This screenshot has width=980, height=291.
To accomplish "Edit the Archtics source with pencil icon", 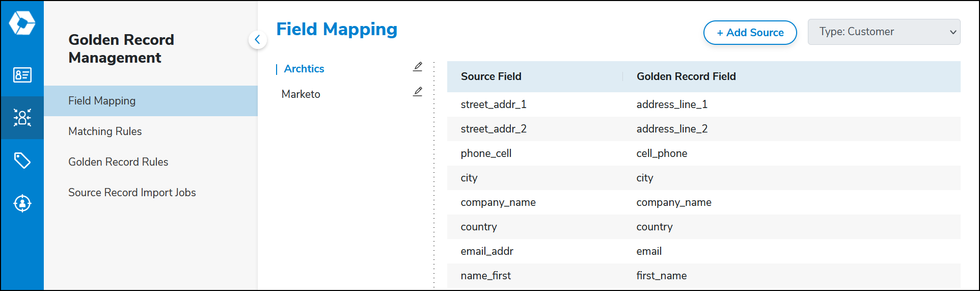I will point(418,67).
